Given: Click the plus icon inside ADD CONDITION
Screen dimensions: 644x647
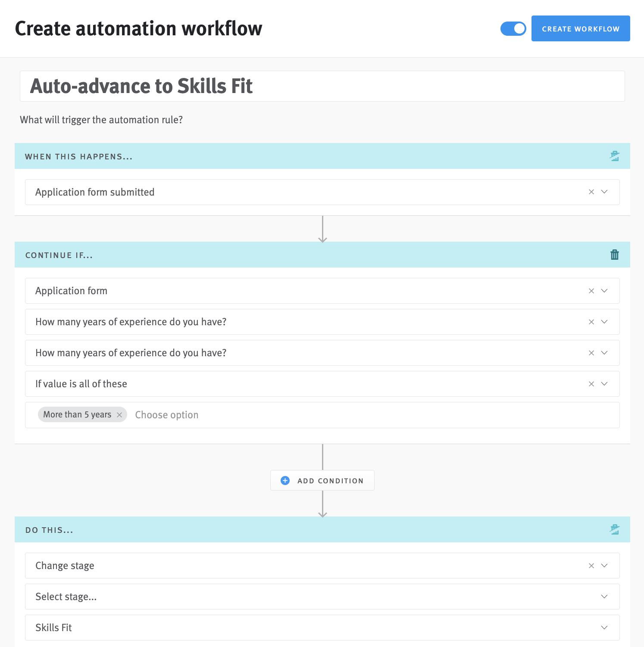Looking at the screenshot, I should (284, 480).
